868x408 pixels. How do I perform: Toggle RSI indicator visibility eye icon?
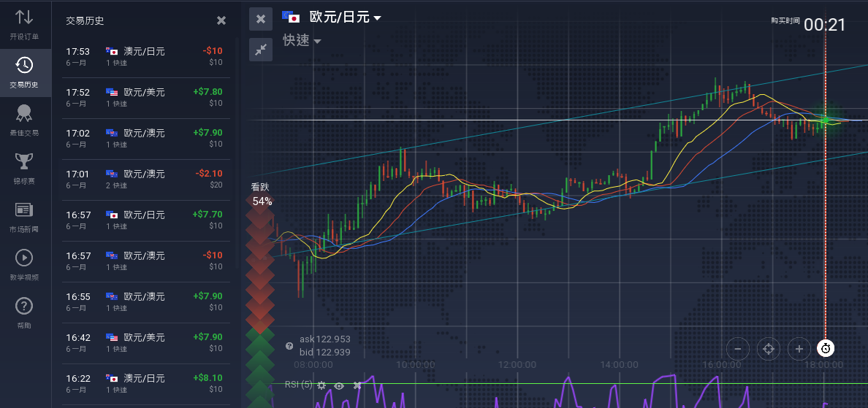[339, 385]
